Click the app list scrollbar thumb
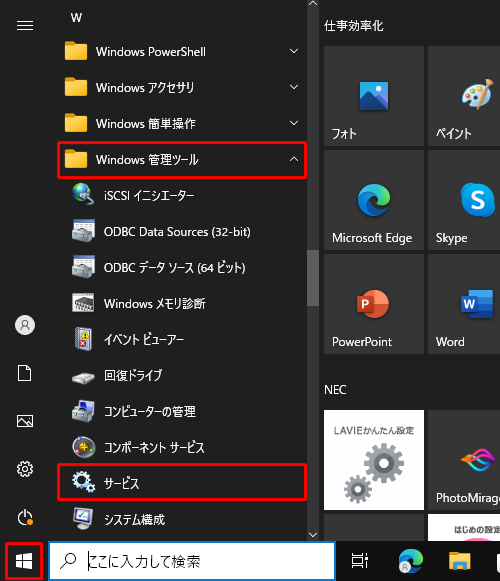This screenshot has width=500, height=581. coord(313,278)
